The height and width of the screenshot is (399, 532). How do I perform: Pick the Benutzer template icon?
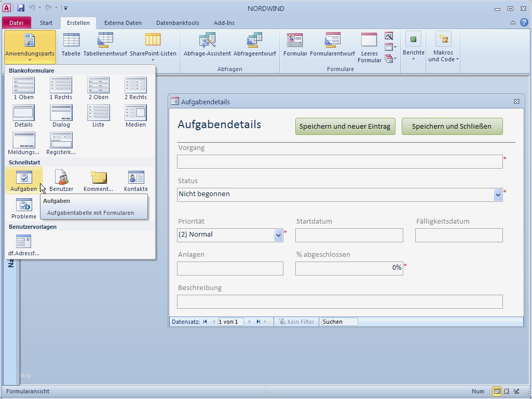click(61, 180)
